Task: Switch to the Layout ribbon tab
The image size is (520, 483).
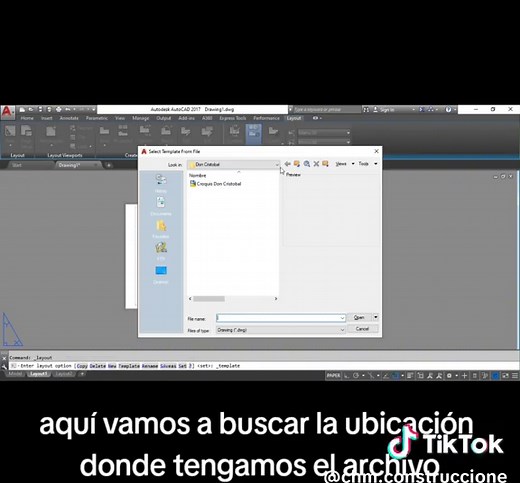Action: click(294, 118)
